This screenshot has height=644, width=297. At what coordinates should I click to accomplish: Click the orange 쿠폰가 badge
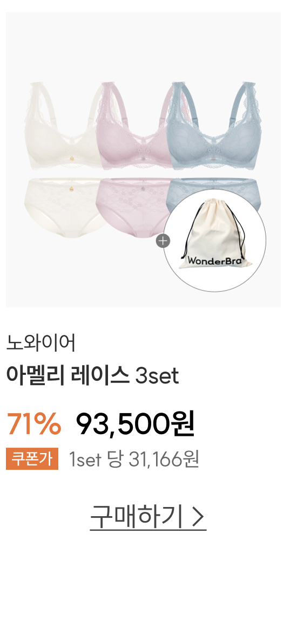(x=32, y=459)
